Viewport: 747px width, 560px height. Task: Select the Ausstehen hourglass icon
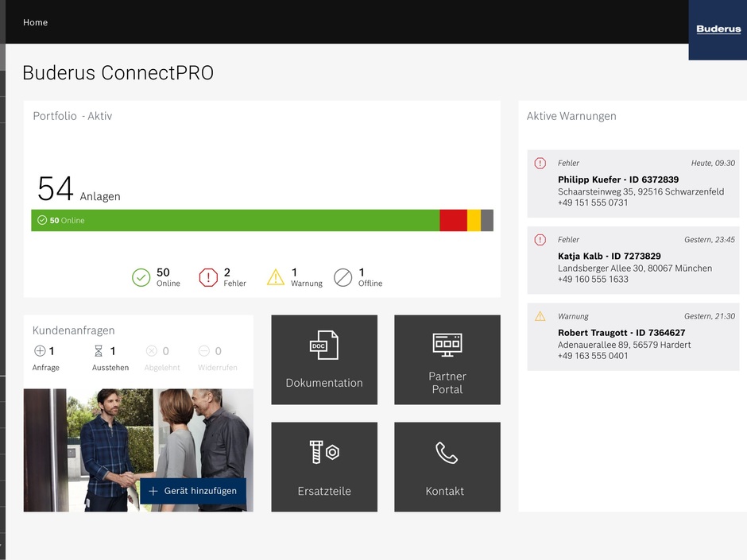pos(99,351)
